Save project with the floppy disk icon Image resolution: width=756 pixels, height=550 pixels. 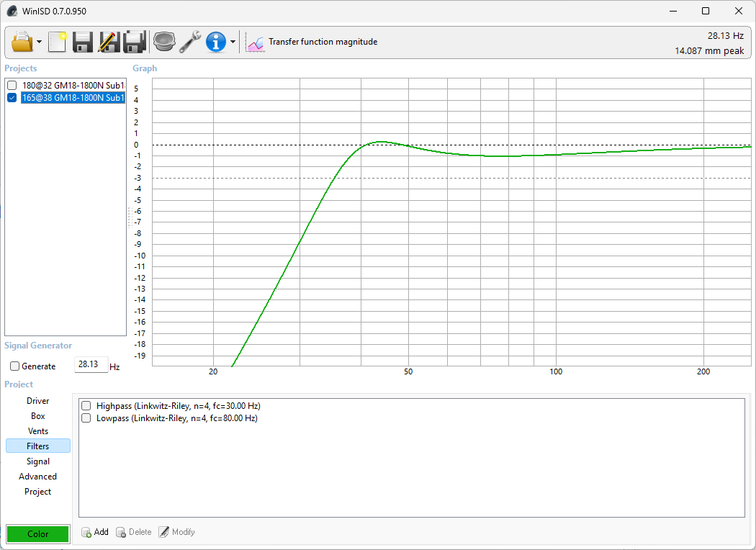coord(83,42)
